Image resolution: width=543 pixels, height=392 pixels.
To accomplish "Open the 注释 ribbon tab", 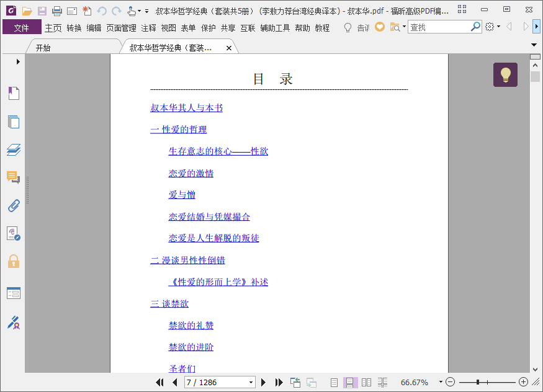I will coord(148,28).
